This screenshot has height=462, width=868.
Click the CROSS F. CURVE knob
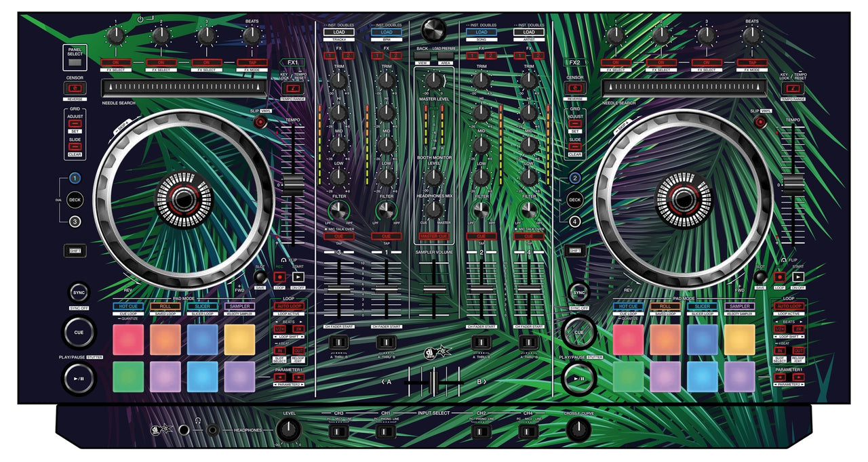(578, 429)
